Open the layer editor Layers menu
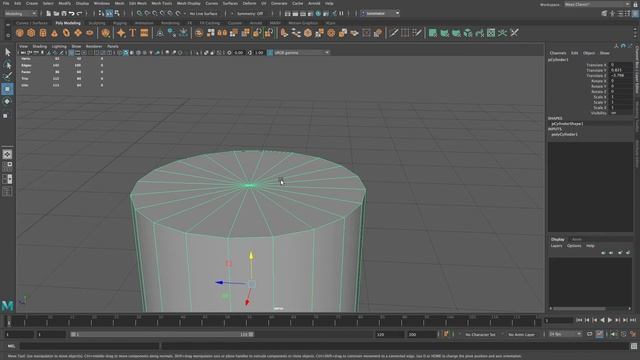The height and width of the screenshot is (360, 640). [x=556, y=246]
